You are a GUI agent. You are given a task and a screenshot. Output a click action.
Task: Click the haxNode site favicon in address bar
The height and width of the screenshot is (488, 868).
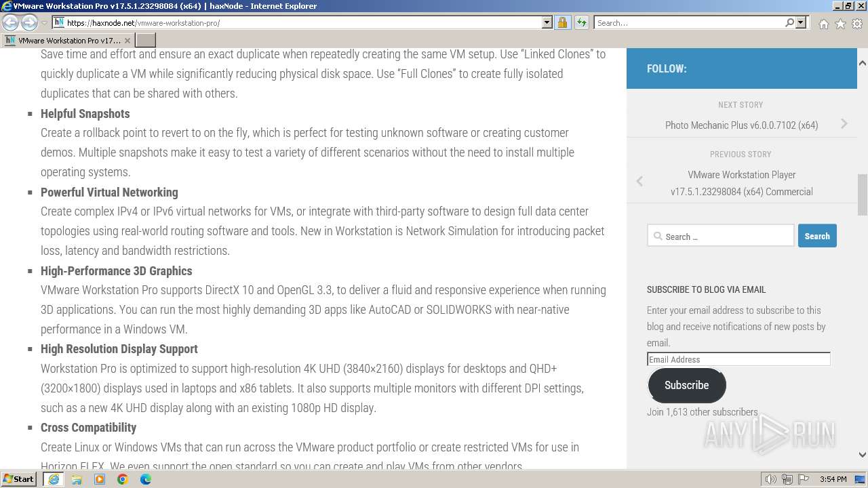pyautogui.click(x=59, y=22)
